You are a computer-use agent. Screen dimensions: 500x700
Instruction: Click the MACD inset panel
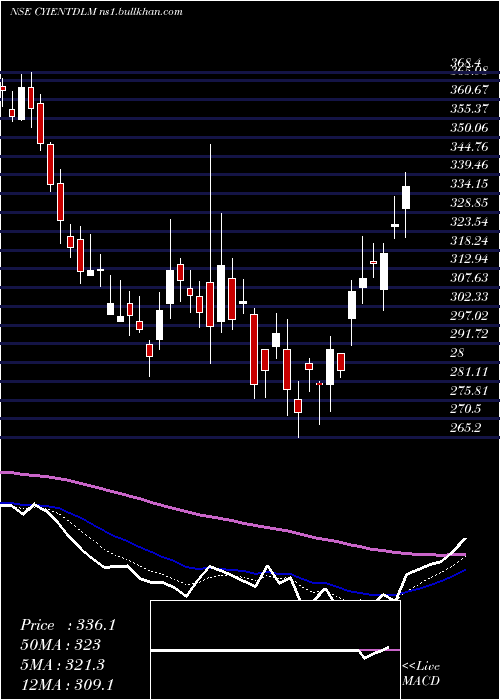pos(275,650)
